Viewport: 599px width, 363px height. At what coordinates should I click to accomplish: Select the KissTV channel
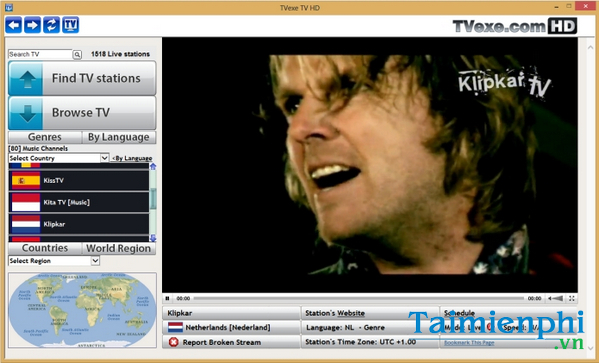[x=79, y=180]
